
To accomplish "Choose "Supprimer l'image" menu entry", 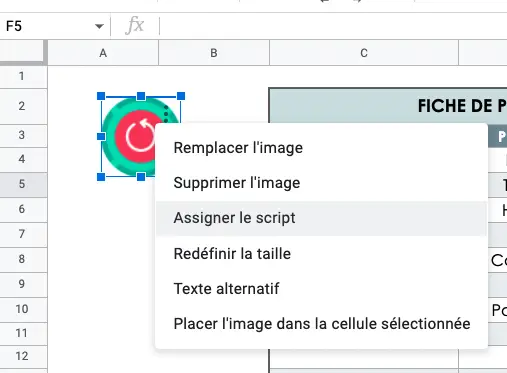I will [x=321, y=183].
